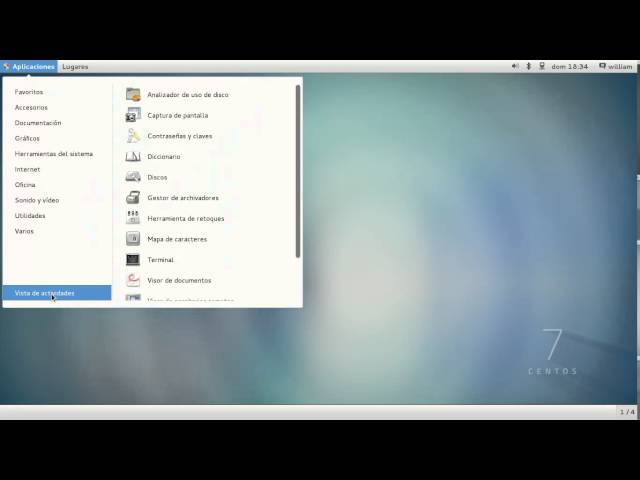The height and width of the screenshot is (480, 640).
Task: Open the Visor de documentos icon
Action: pos(133,280)
